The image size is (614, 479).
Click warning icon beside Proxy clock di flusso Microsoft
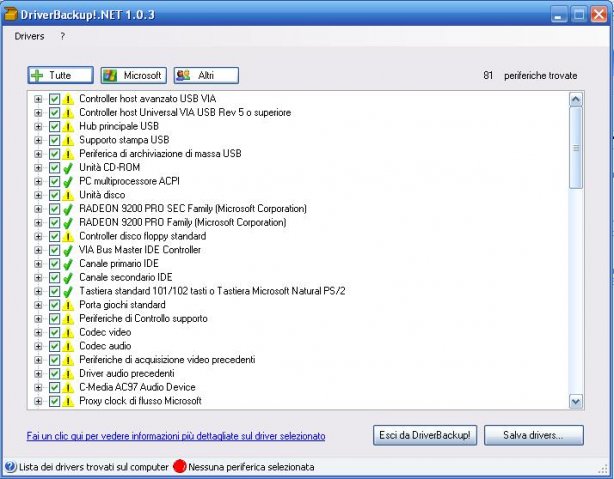click(x=68, y=401)
